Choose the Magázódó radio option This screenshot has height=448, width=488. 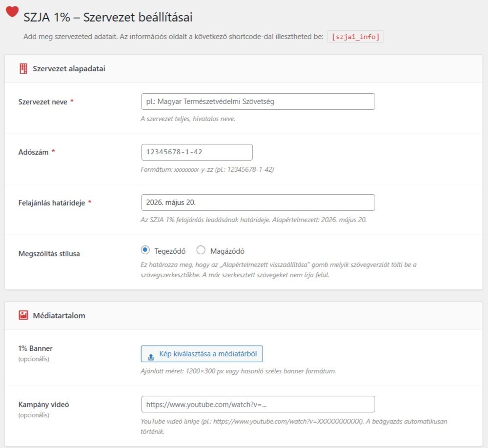click(201, 250)
